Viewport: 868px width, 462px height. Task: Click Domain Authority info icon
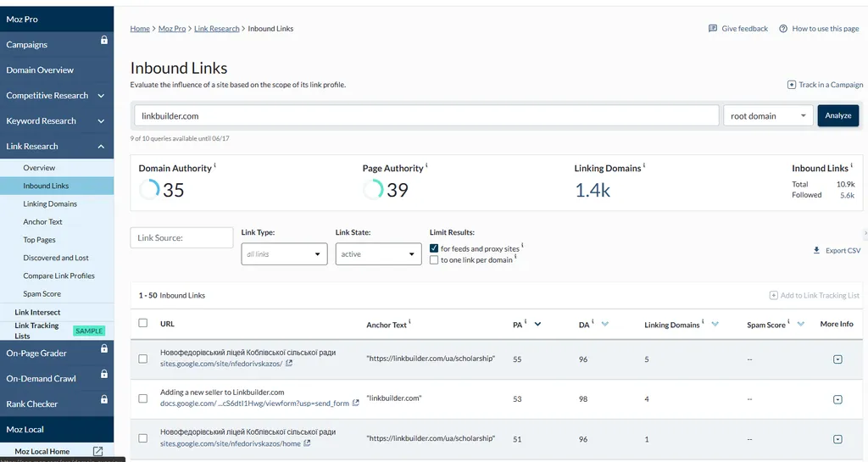(215, 165)
